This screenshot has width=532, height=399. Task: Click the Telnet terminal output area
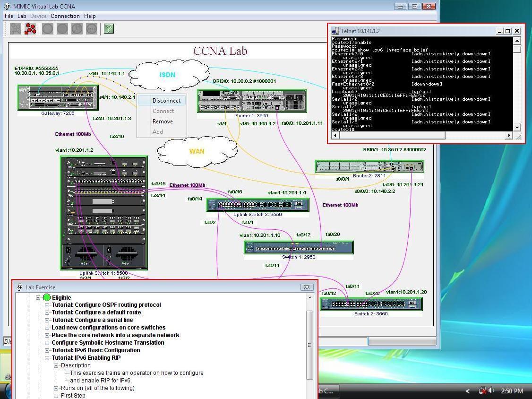coord(422,84)
